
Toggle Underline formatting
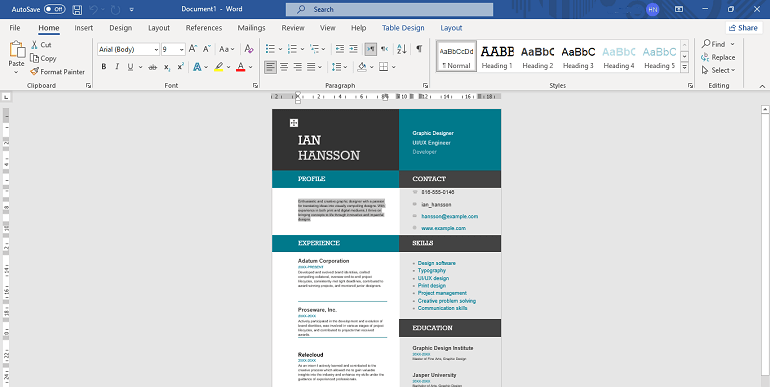(x=130, y=67)
